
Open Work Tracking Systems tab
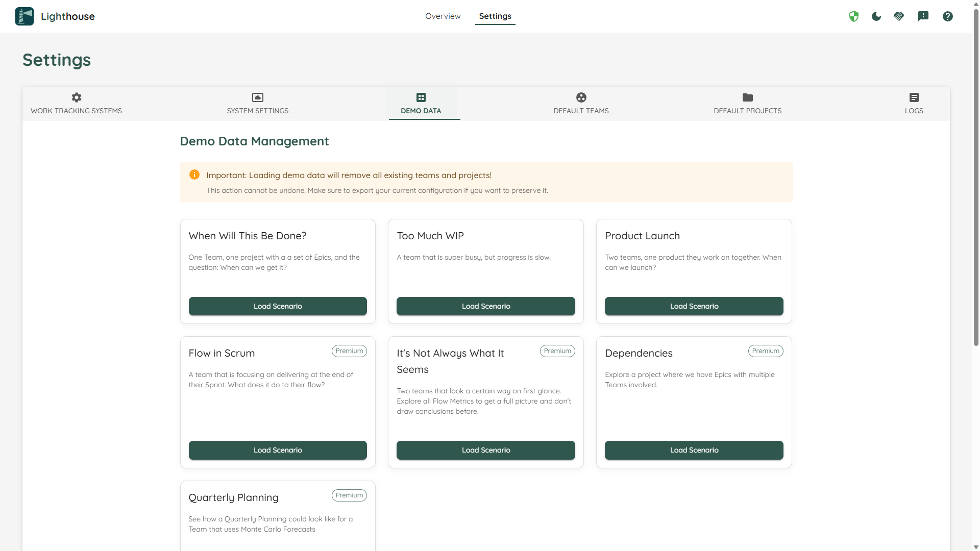pyautogui.click(x=76, y=104)
